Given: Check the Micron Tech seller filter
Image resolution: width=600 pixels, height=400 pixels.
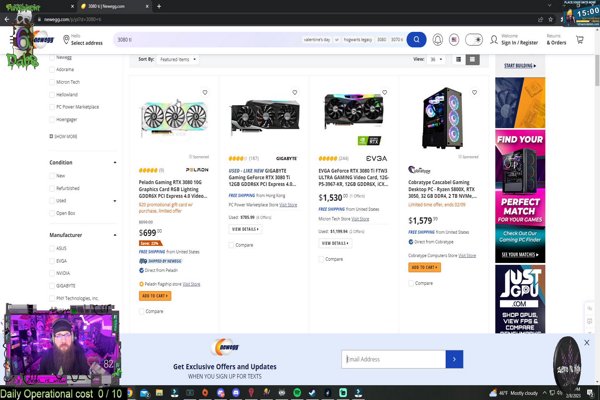Looking at the screenshot, I should tap(52, 82).
